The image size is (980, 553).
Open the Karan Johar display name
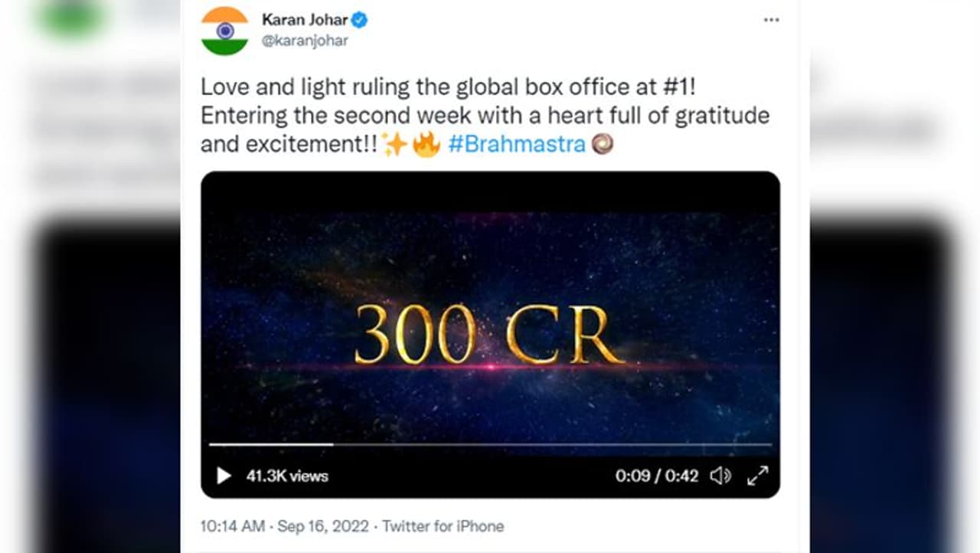(305, 20)
